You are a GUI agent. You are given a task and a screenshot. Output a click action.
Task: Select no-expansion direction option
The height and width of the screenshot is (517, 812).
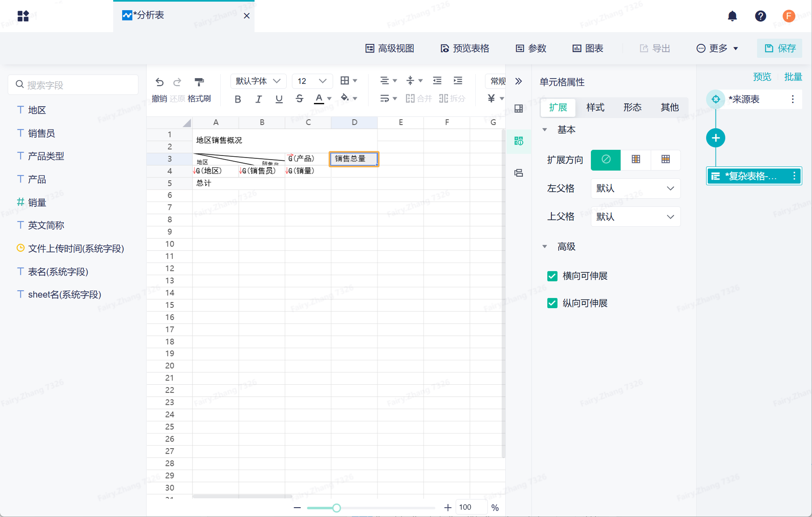(606, 160)
